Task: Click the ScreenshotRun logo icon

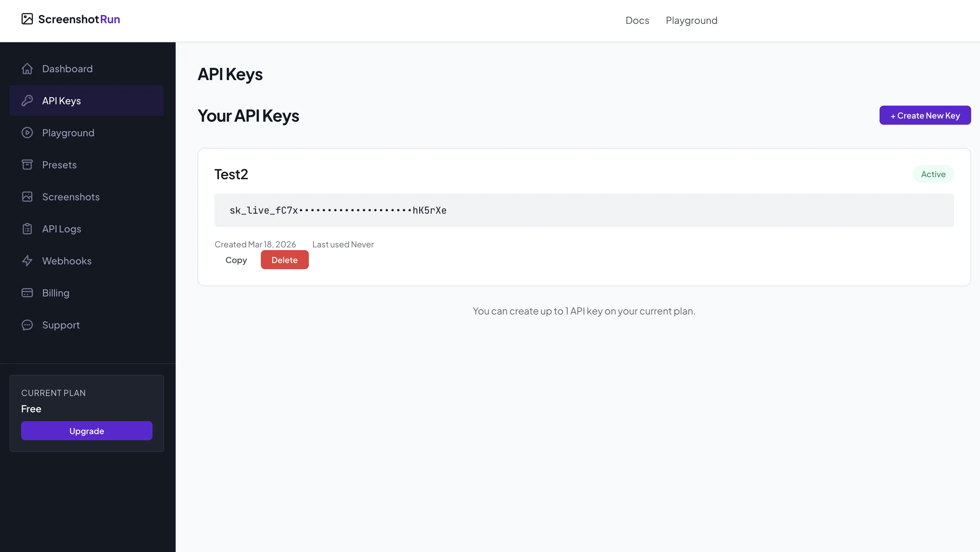Action: [27, 19]
